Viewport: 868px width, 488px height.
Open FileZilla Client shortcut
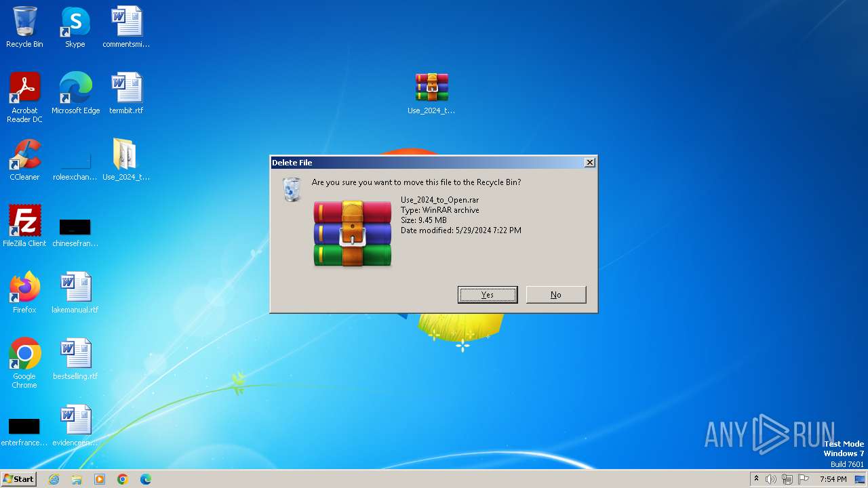(x=24, y=226)
